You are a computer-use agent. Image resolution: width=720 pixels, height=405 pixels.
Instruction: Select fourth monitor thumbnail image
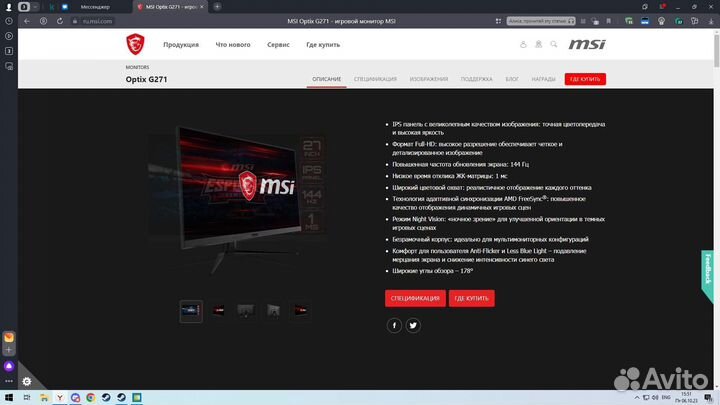coord(273,311)
